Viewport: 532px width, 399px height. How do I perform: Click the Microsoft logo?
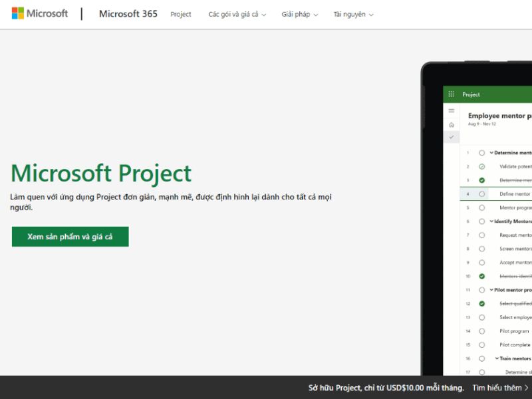pos(40,13)
